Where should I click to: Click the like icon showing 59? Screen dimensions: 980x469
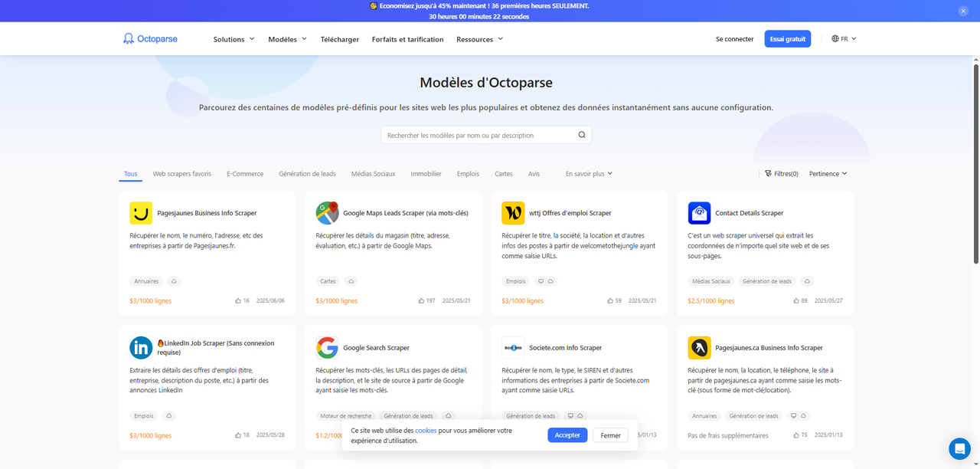[x=610, y=301]
